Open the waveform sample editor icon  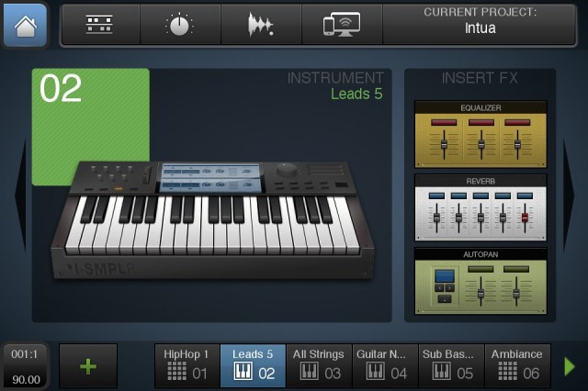click(261, 25)
